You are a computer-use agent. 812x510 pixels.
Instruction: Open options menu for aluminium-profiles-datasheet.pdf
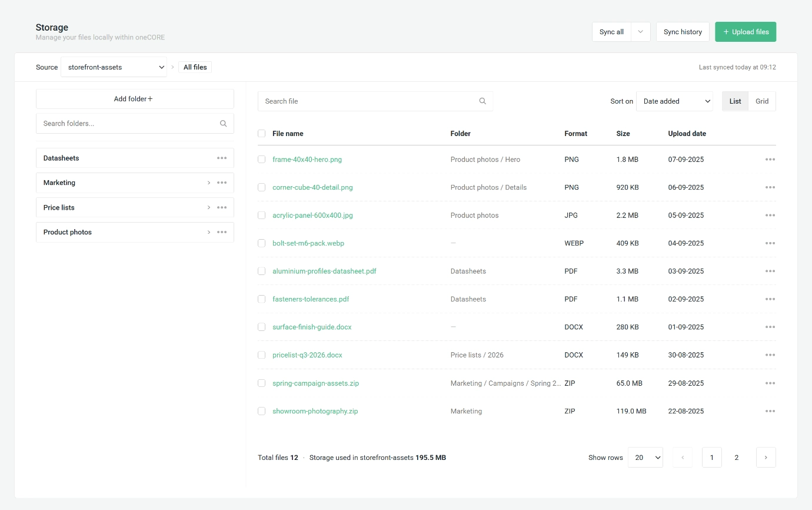click(x=770, y=271)
